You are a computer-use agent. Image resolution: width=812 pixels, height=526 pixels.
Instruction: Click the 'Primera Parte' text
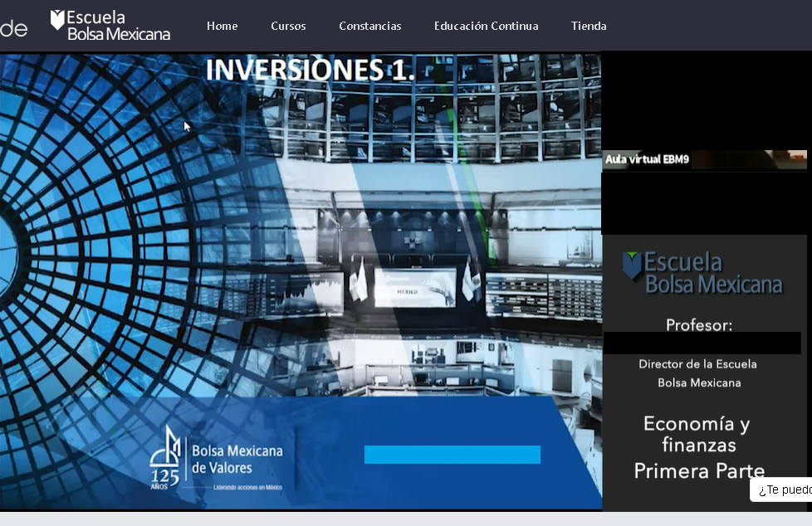pos(699,471)
